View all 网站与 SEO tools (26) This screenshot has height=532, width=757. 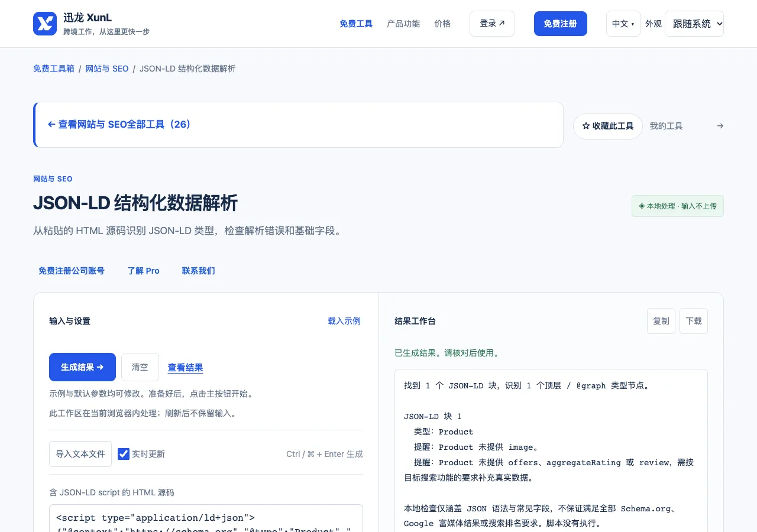(x=299, y=125)
